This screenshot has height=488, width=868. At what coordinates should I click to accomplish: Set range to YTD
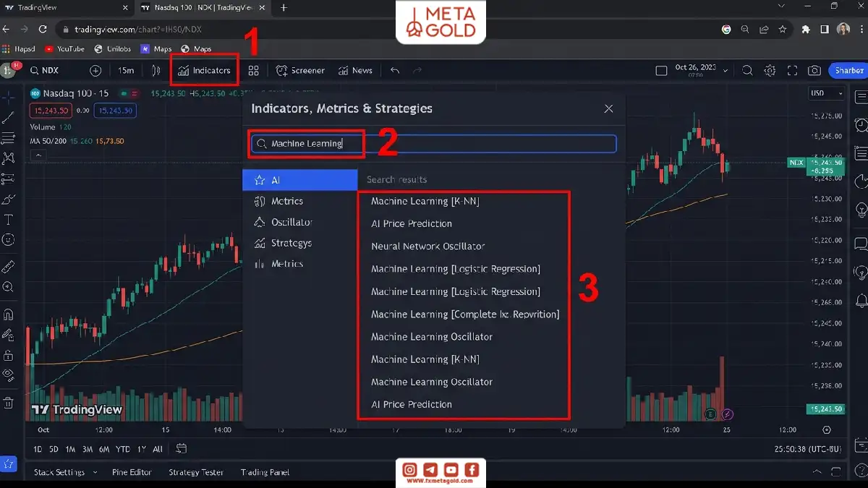pos(123,450)
